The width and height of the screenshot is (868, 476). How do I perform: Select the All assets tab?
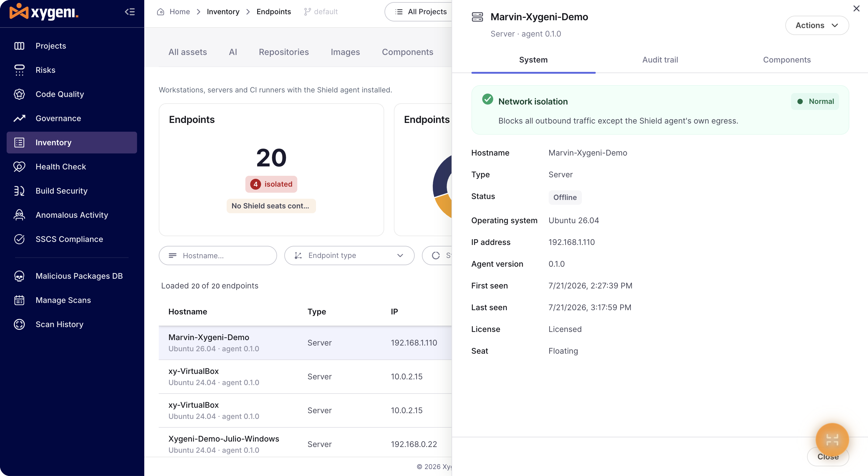(x=188, y=52)
